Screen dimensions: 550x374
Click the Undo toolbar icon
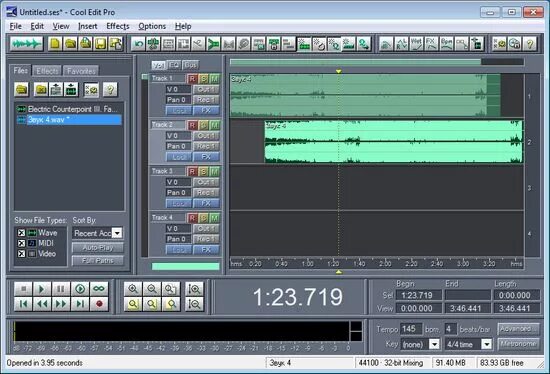point(139,44)
